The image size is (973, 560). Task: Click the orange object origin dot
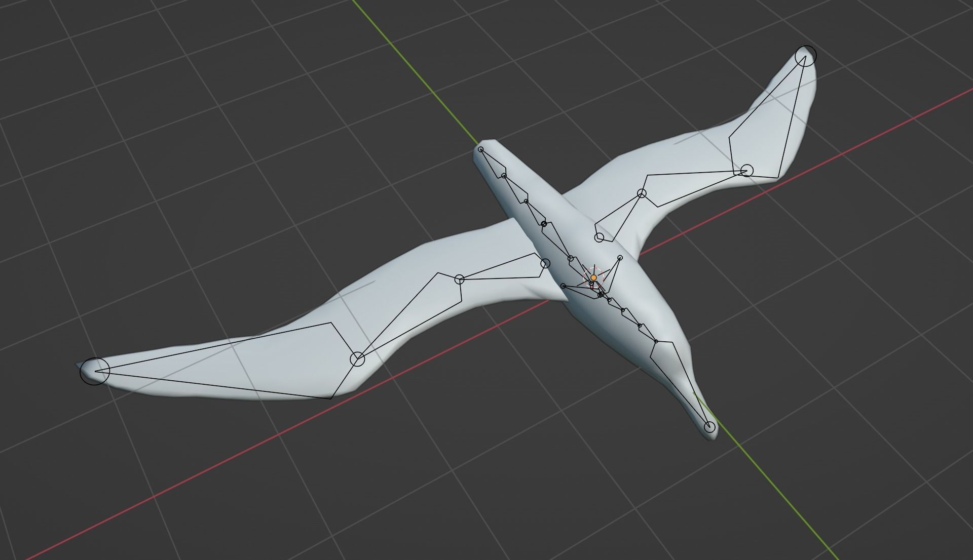pos(593,278)
